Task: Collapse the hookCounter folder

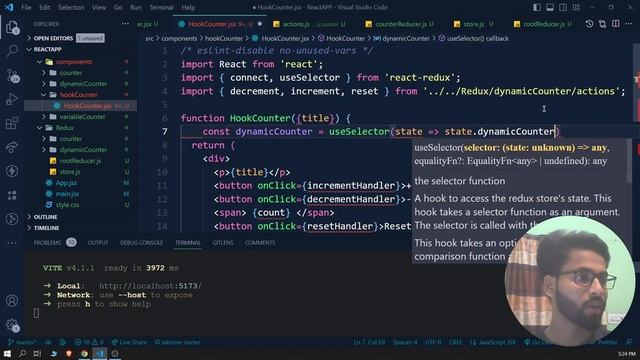Action: (x=79, y=95)
